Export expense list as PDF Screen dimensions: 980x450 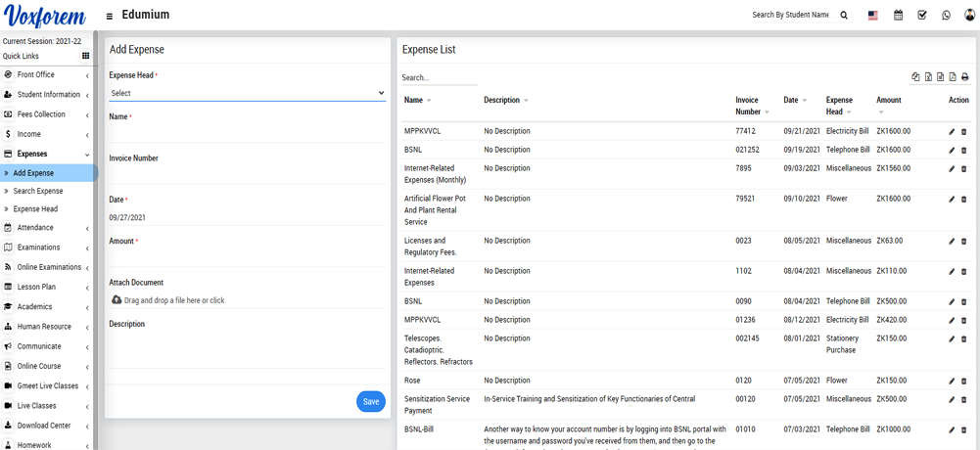click(953, 77)
